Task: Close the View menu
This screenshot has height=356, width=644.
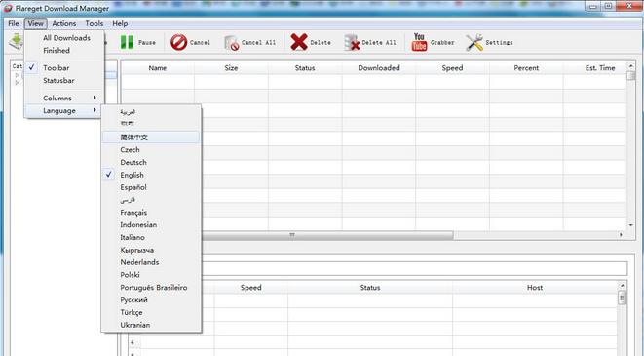Action: (x=35, y=23)
